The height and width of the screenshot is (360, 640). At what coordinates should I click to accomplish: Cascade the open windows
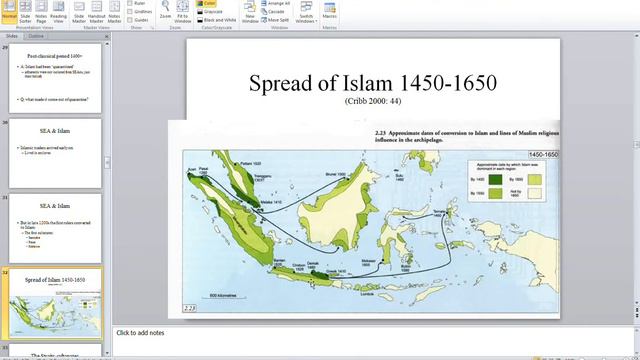[x=273, y=12]
